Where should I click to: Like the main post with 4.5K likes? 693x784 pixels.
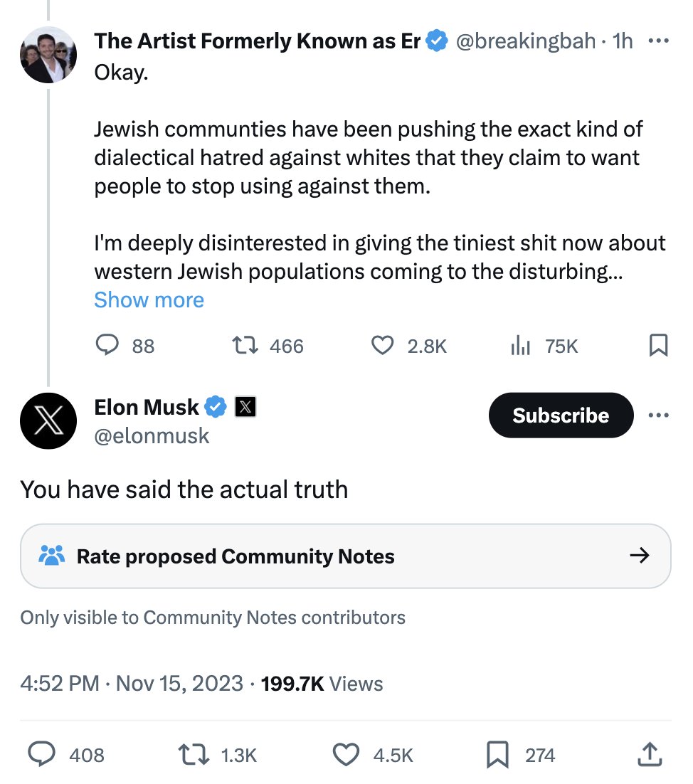(346, 755)
